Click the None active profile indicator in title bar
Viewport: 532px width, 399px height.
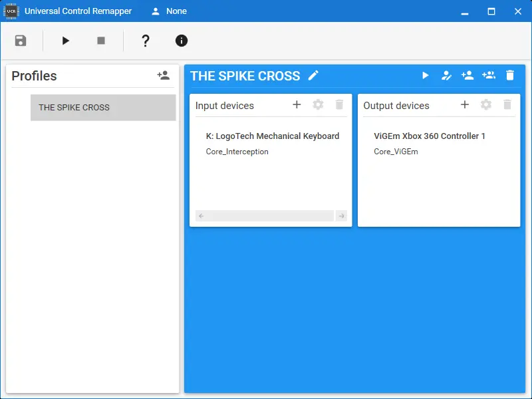tap(169, 11)
